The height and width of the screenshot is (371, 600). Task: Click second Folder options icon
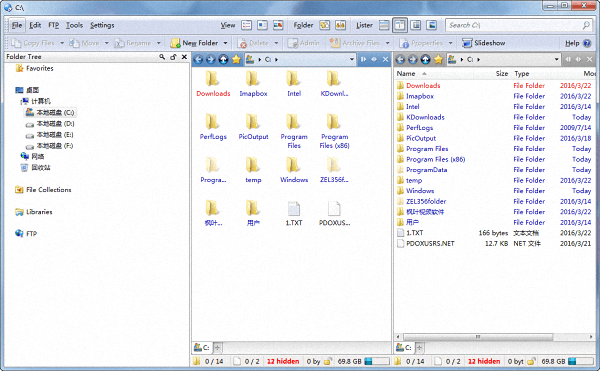coord(340,25)
